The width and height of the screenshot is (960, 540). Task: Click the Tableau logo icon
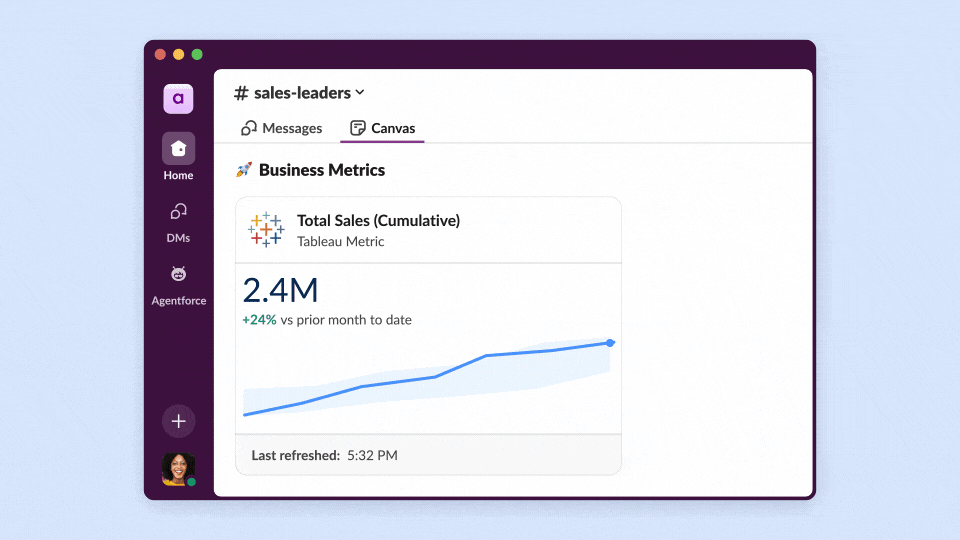click(266, 230)
